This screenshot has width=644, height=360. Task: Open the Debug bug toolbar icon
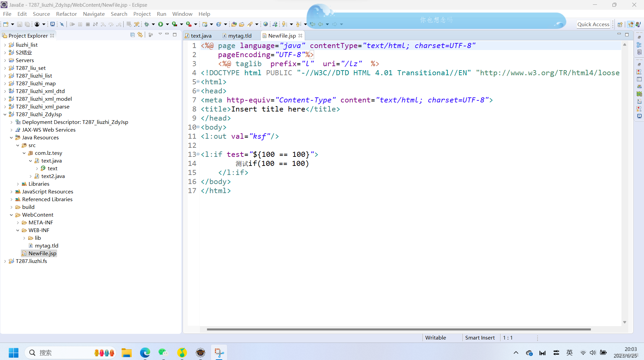tap(147, 24)
